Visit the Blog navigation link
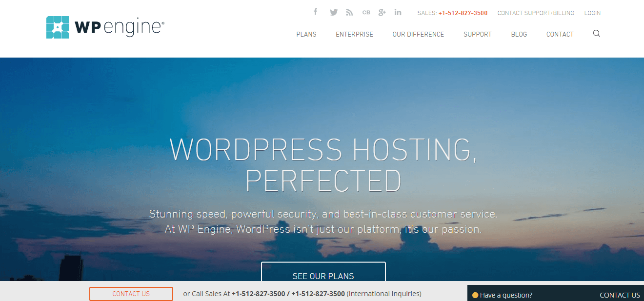The height and width of the screenshot is (301, 644). tap(519, 34)
